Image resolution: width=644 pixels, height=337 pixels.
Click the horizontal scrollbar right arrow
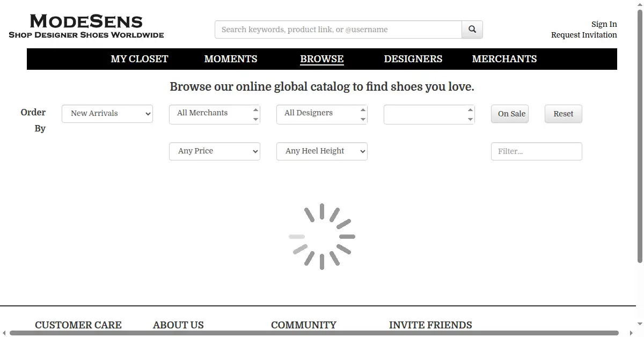point(631,333)
